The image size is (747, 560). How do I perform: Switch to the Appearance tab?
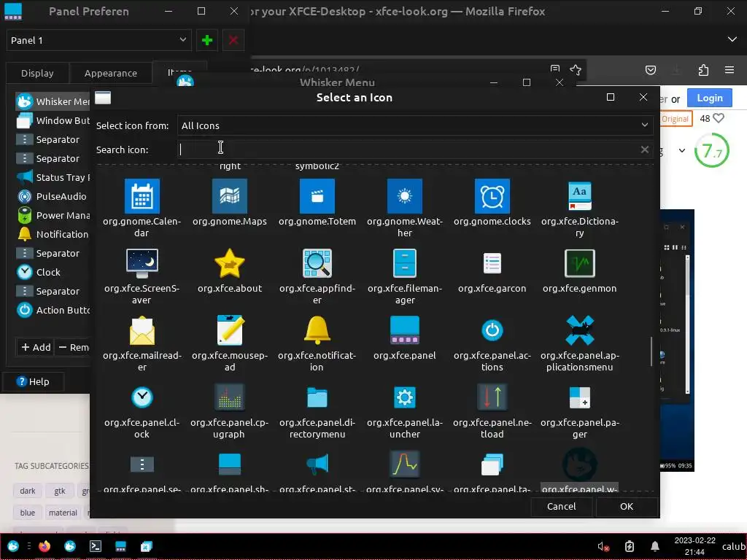111,74
